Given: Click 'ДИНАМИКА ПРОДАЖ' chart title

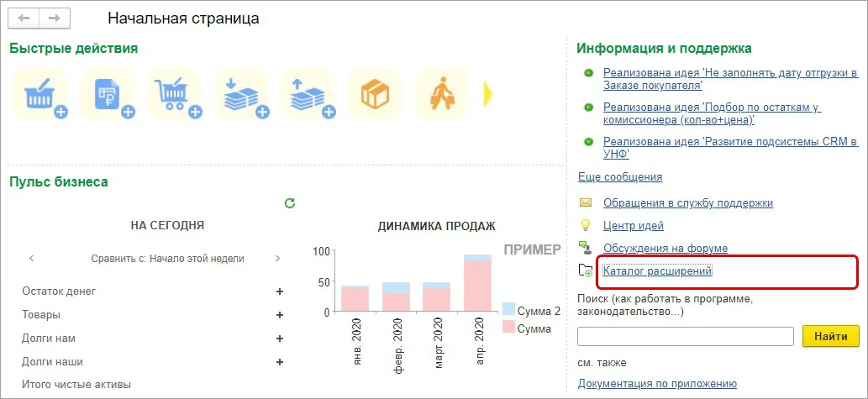Looking at the screenshot, I should pyautogui.click(x=437, y=226).
